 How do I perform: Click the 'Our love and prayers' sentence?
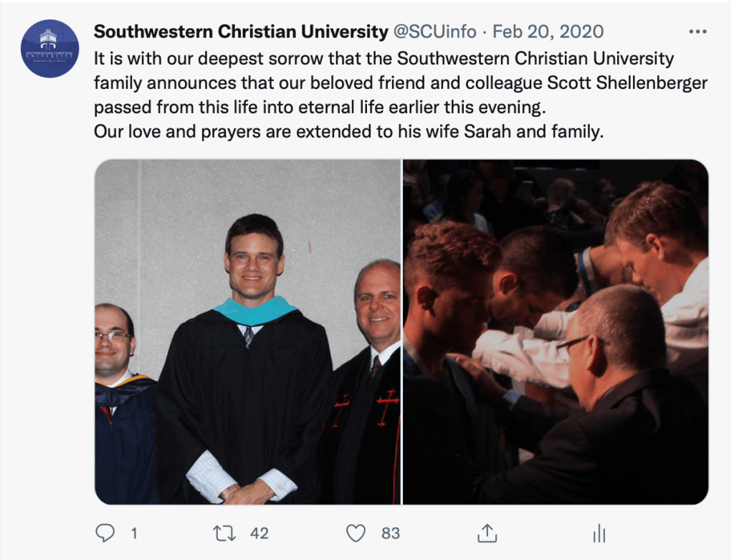(x=349, y=133)
